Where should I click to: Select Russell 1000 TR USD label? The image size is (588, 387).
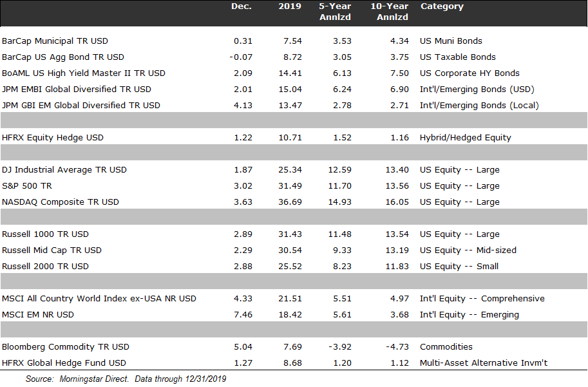[x=45, y=234]
